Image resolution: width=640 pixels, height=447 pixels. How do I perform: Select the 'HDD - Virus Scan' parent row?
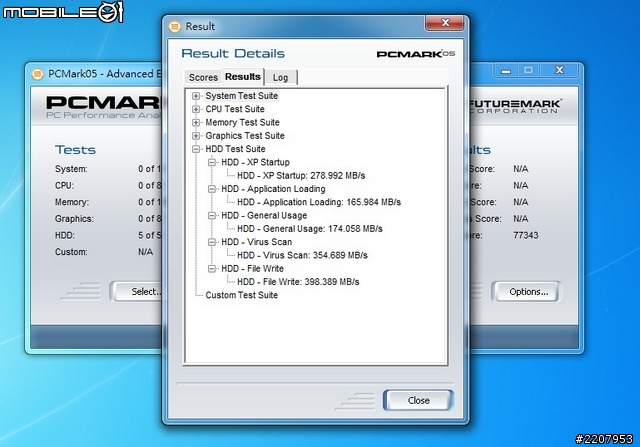click(x=256, y=242)
